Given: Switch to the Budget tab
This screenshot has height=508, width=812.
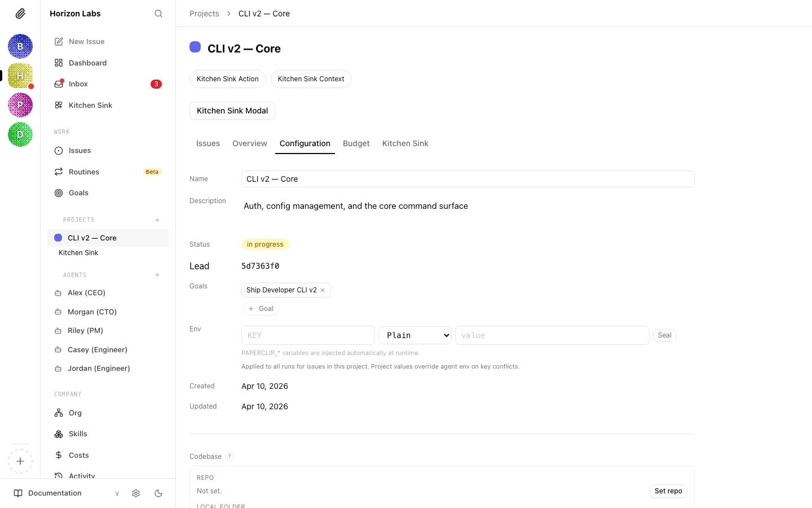Looking at the screenshot, I should 356,143.
